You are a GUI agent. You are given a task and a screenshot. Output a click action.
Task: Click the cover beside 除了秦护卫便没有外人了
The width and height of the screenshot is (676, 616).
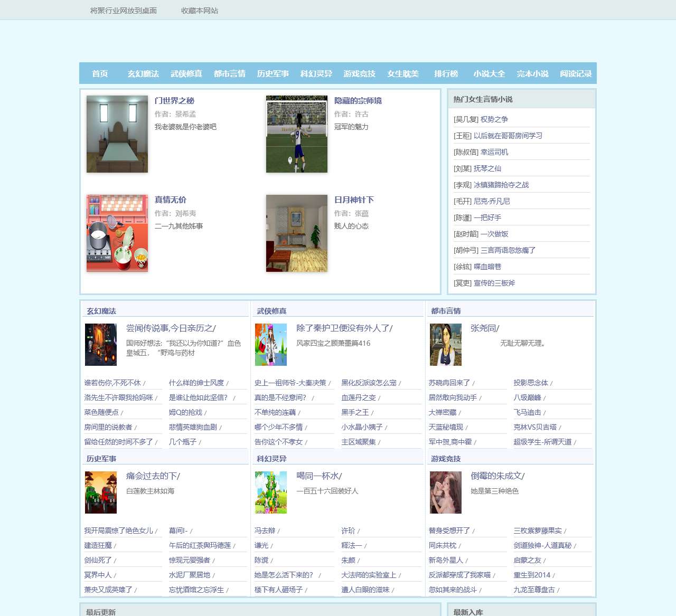click(271, 345)
